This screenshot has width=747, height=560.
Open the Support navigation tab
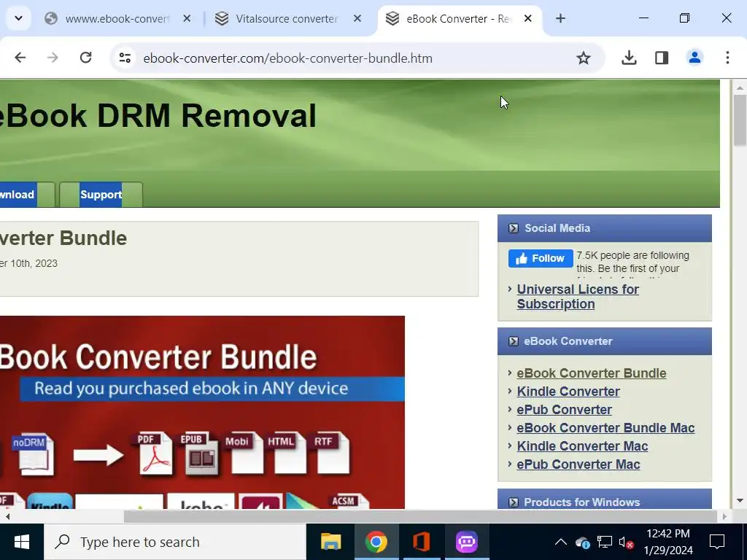pyautogui.click(x=101, y=194)
